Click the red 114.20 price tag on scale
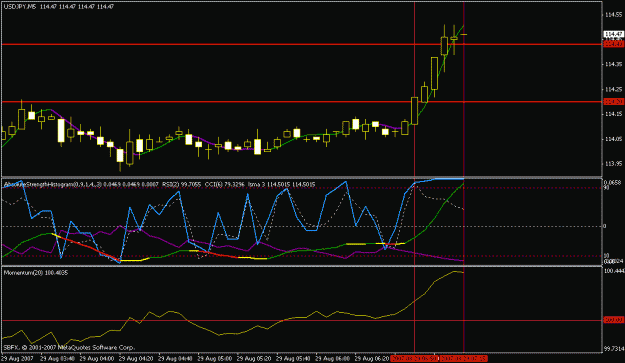Screen dimensions: 625x363 click(613, 102)
